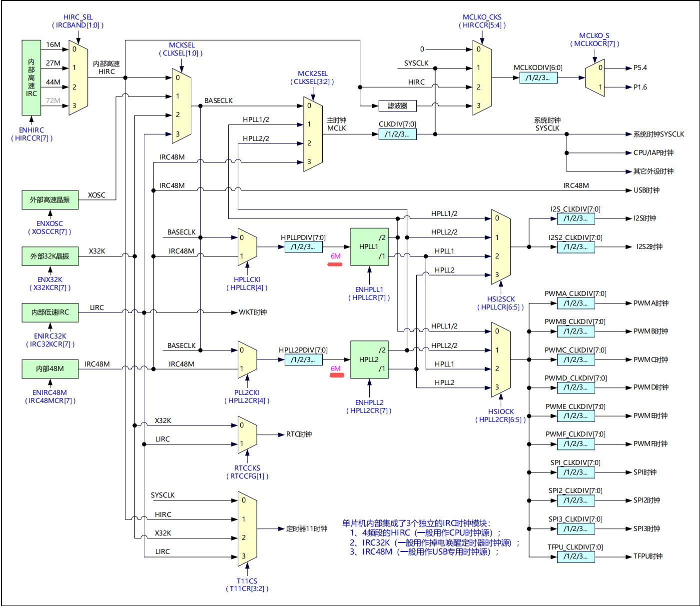Click the WKT时钟 label
The width and height of the screenshot is (700, 606).
tap(252, 312)
